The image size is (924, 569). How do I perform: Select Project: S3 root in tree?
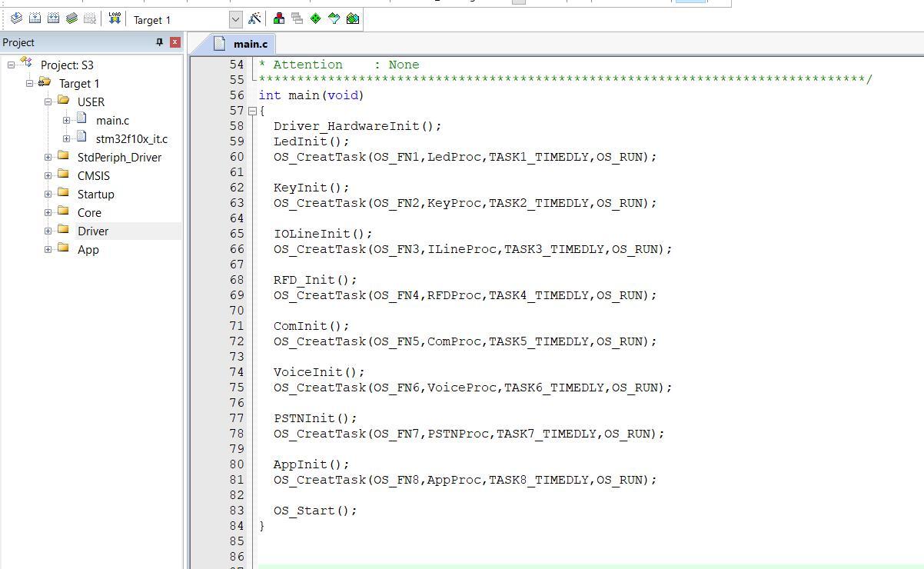pos(67,65)
